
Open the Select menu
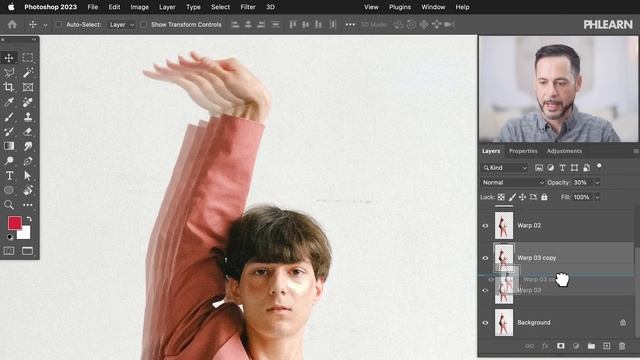(x=220, y=7)
